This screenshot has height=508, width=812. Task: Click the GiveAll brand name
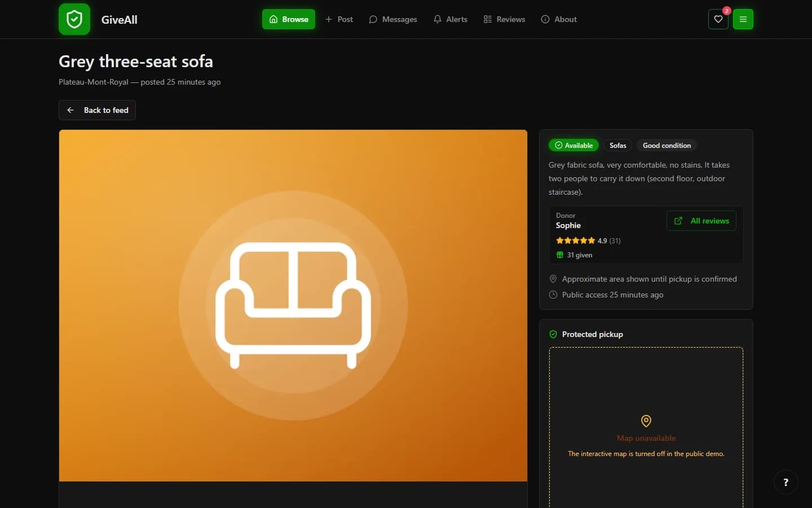click(x=119, y=20)
